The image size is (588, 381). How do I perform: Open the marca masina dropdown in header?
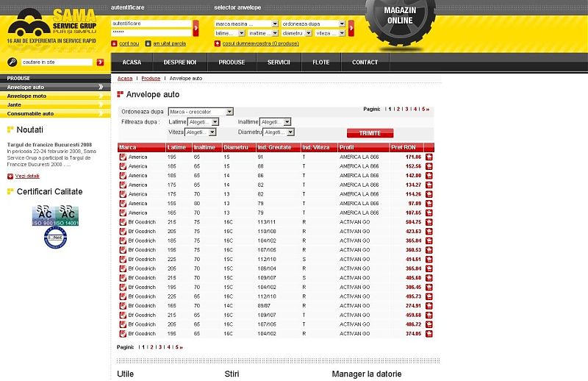pyautogui.click(x=246, y=24)
